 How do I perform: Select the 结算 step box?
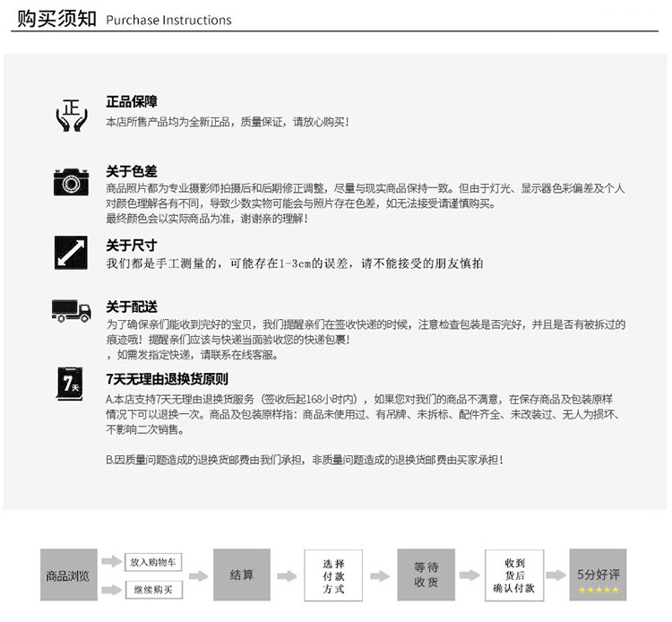242,574
